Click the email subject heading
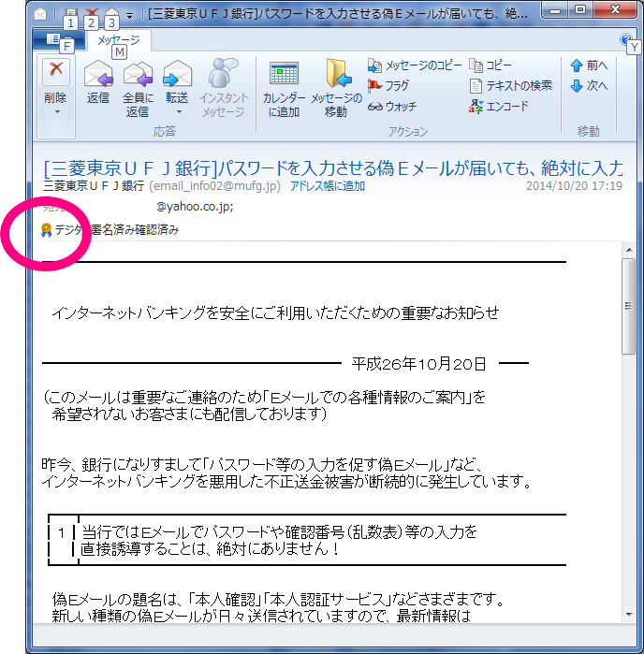This screenshot has width=644, height=654. [333, 168]
